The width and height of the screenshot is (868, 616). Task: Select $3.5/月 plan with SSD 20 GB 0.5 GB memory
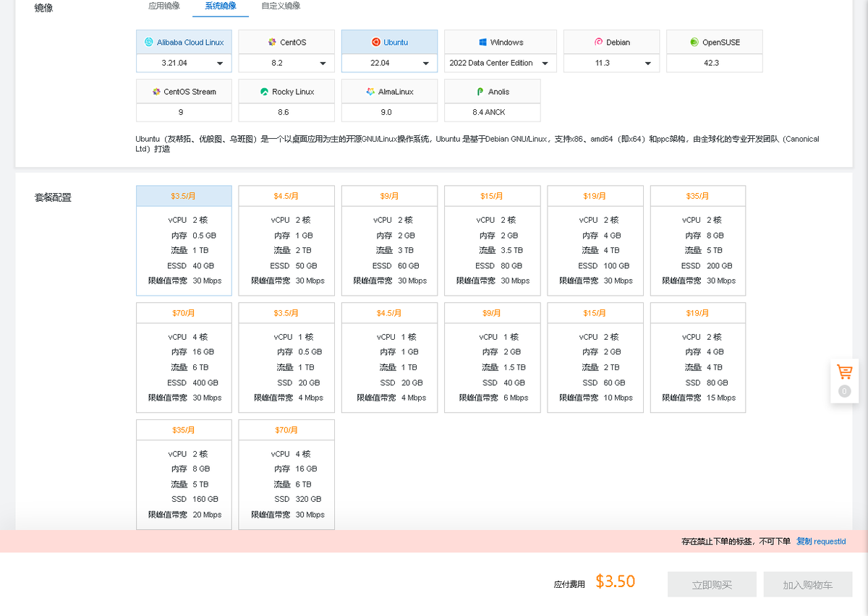click(x=286, y=358)
